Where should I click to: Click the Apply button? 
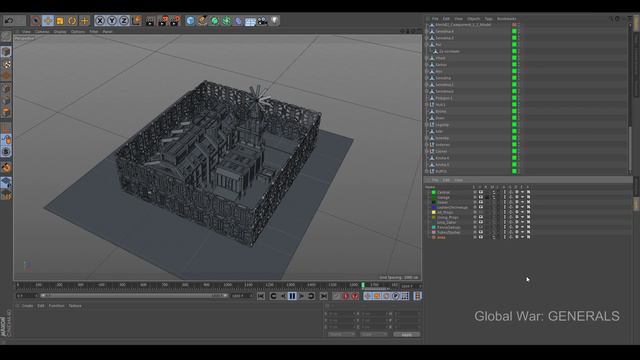[407, 334]
